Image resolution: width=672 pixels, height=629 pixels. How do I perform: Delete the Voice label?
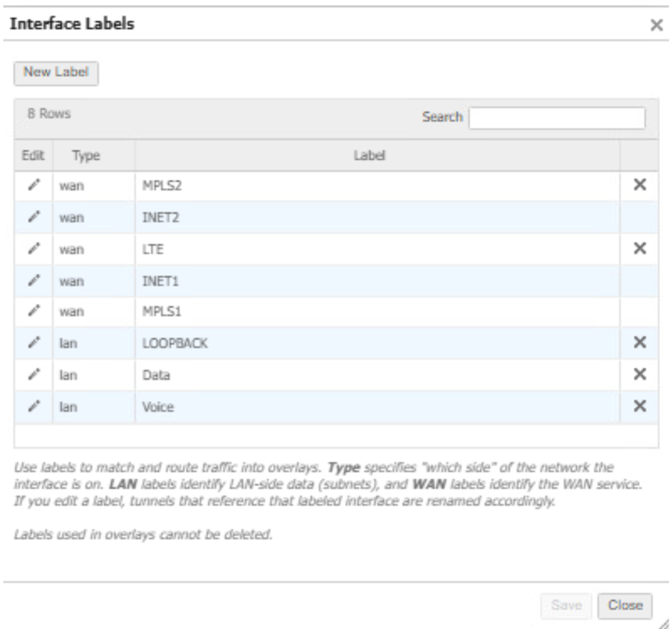click(639, 406)
